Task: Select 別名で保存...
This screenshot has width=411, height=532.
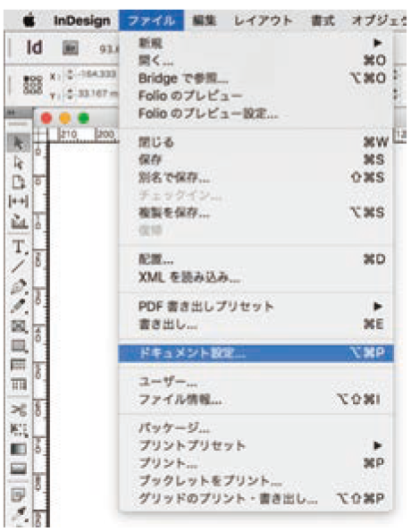Action: click(256, 177)
